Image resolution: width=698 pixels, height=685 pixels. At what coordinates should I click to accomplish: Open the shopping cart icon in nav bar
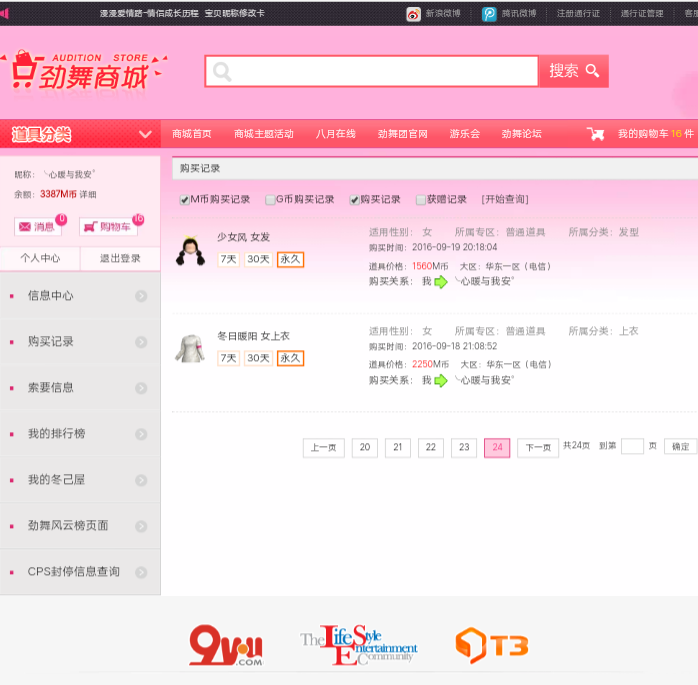pos(596,134)
